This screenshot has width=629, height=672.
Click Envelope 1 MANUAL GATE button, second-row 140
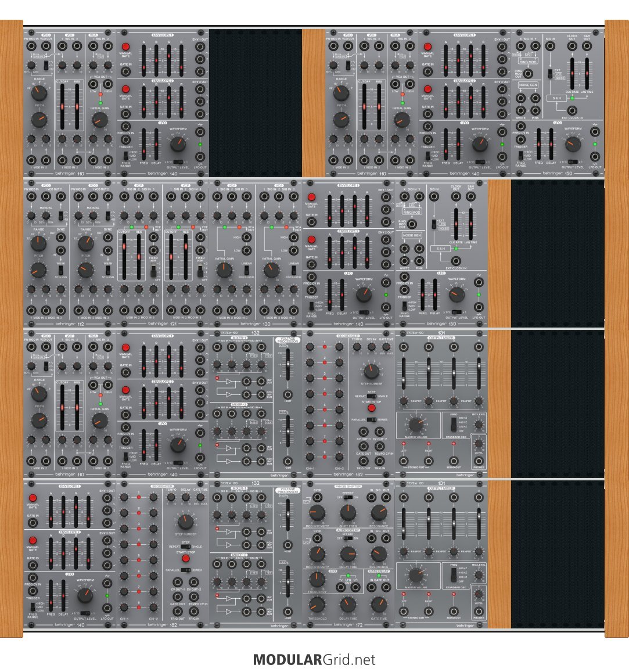point(311,197)
